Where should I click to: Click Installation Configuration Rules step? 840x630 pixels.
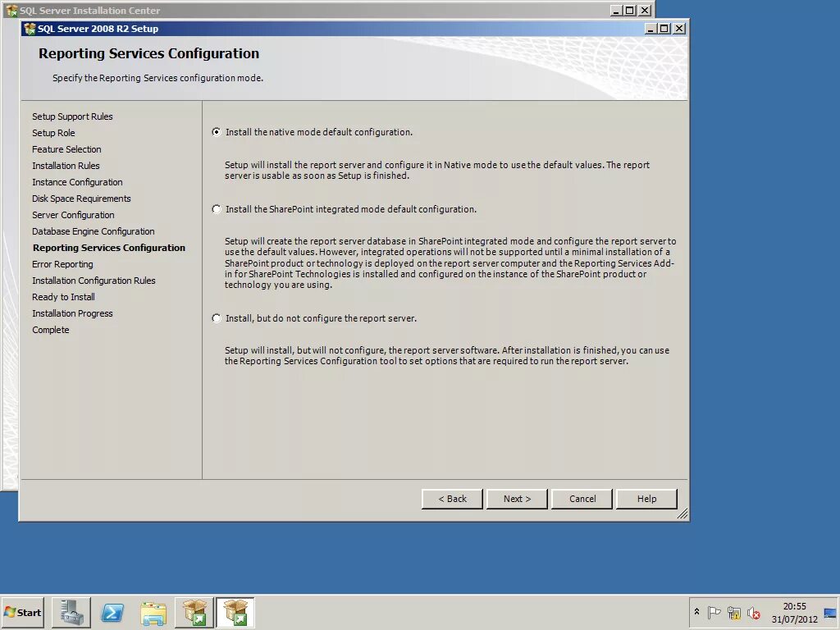pos(94,281)
